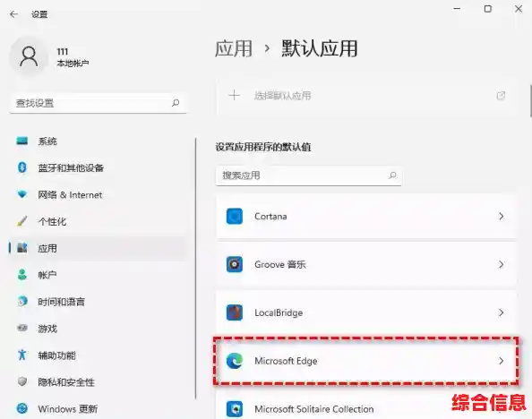Expand the Microsoft Edge row chevron
Viewport: 532px width, 419px height.
pyautogui.click(x=502, y=361)
